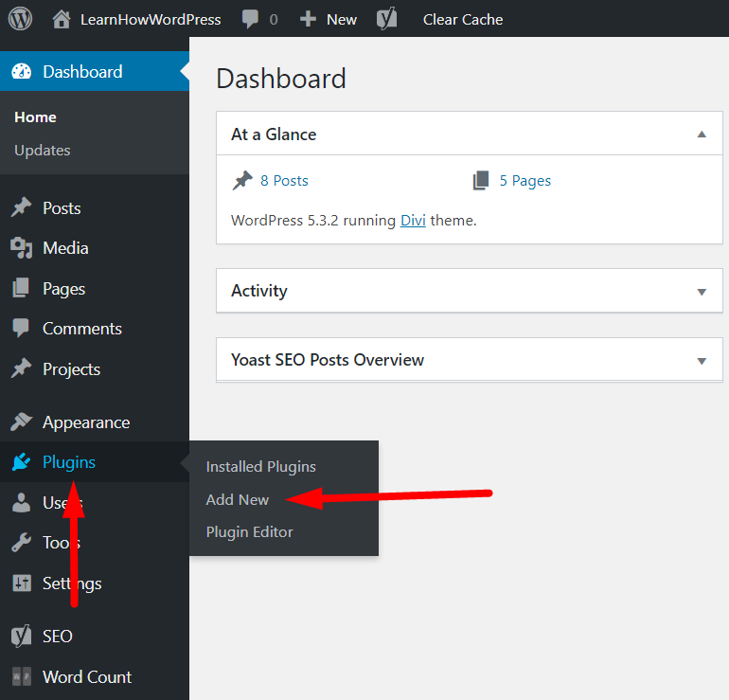
Task: Click the LearnHowWordPress site name
Action: click(151, 20)
